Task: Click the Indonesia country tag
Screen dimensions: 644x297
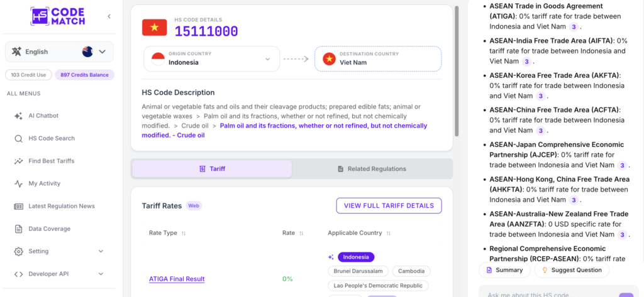Action: coord(356,257)
